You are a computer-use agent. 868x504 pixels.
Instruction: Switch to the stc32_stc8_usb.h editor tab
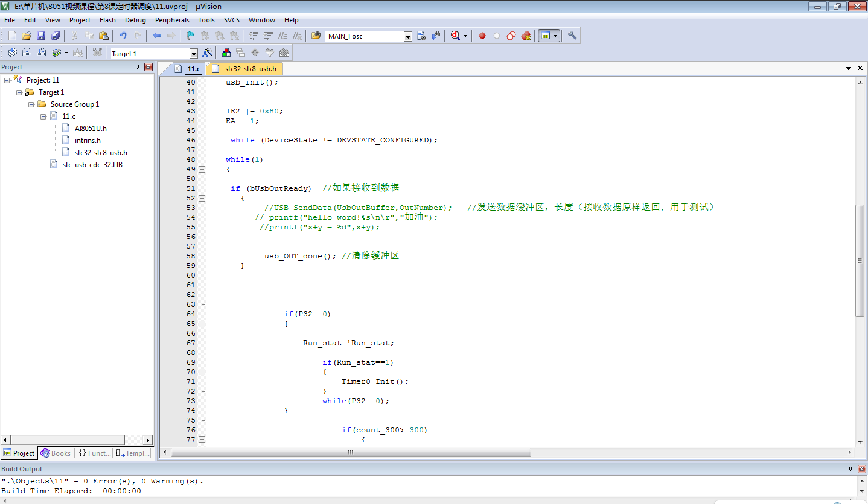tap(246, 69)
